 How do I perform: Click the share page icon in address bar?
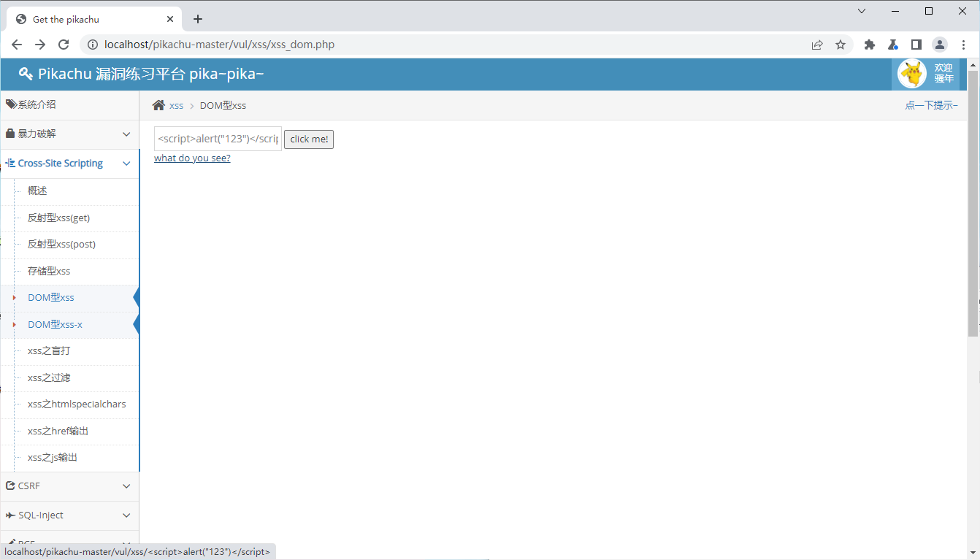pos(817,45)
